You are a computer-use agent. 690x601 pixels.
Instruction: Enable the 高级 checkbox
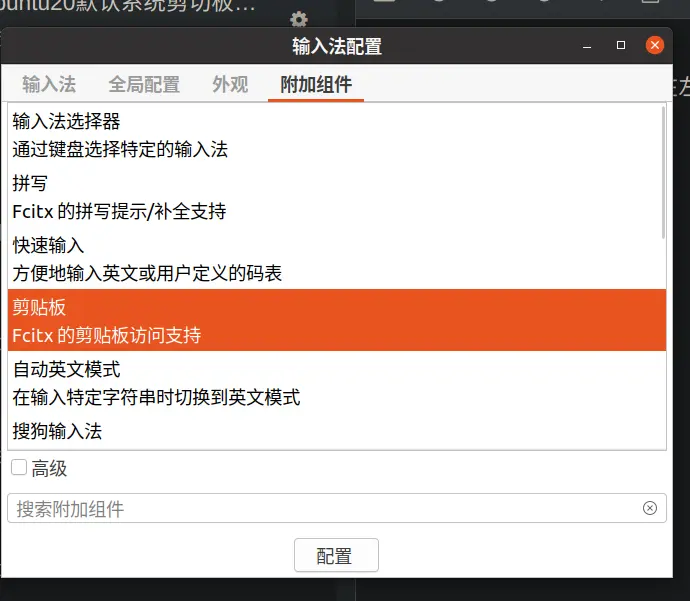point(19,467)
